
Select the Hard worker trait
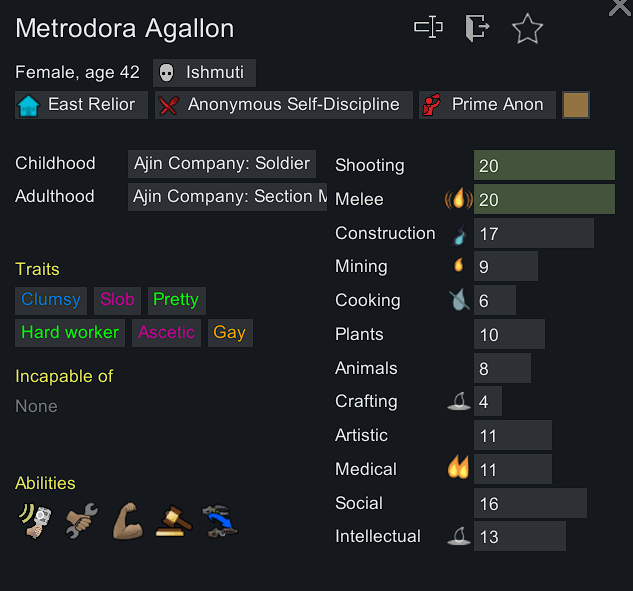(70, 333)
